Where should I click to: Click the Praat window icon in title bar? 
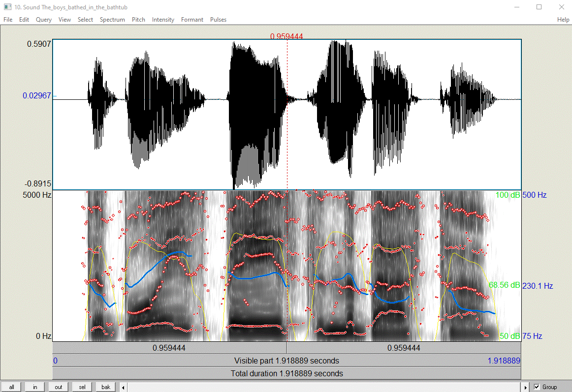7,7
